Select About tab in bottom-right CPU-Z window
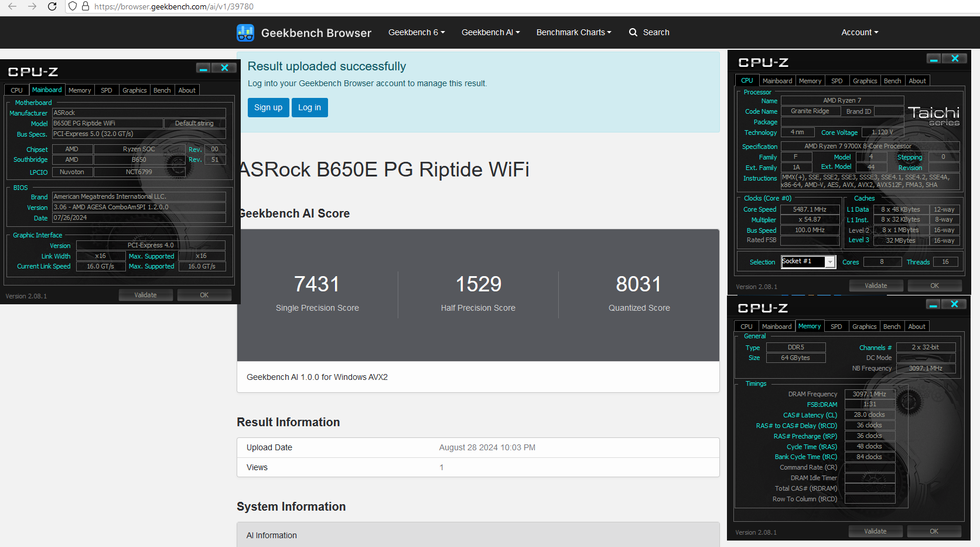This screenshot has width=980, height=547. click(x=917, y=327)
